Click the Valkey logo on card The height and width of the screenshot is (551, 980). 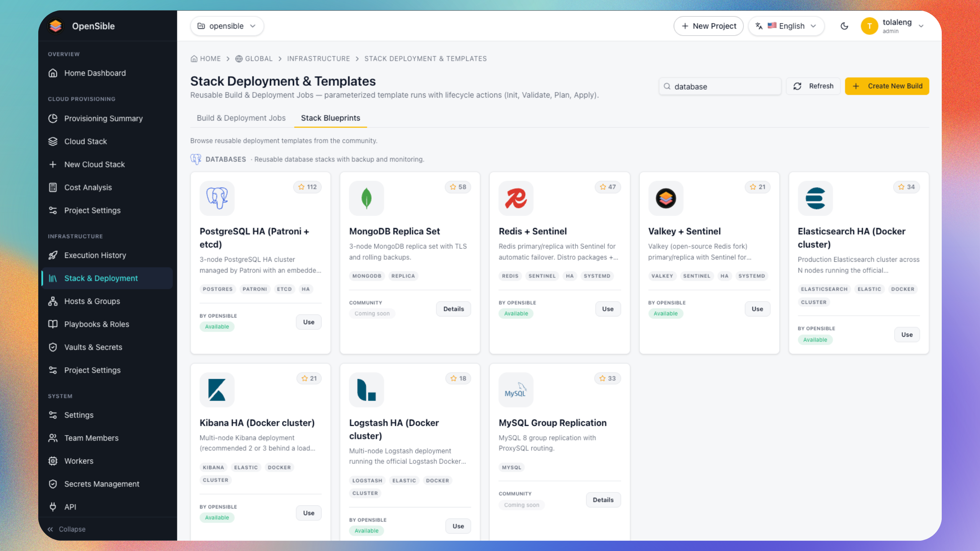tap(666, 198)
